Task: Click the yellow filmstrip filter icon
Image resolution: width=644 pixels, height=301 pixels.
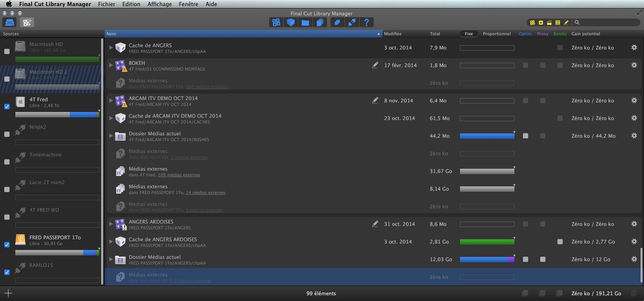Action: click(x=558, y=23)
